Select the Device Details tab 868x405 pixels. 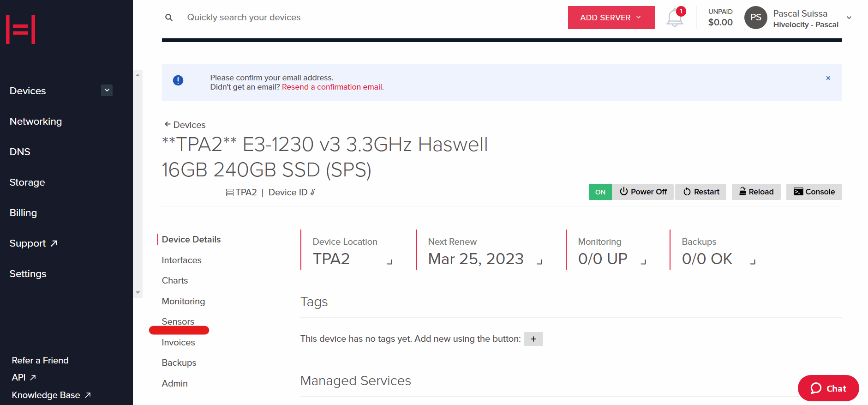coord(191,239)
